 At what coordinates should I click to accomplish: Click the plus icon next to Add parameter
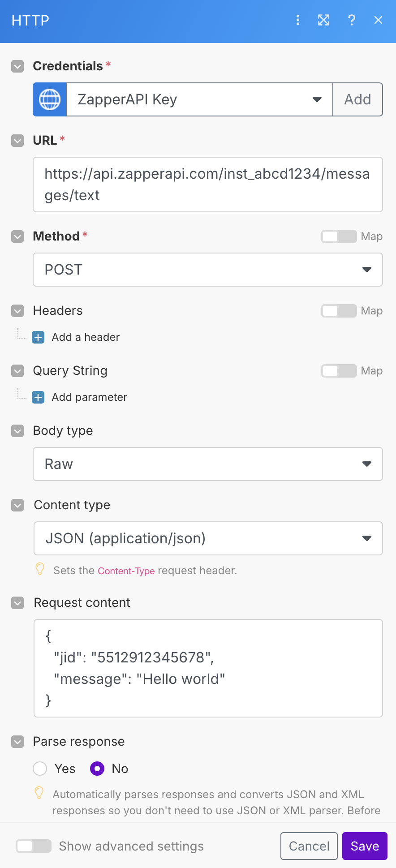[x=38, y=397]
